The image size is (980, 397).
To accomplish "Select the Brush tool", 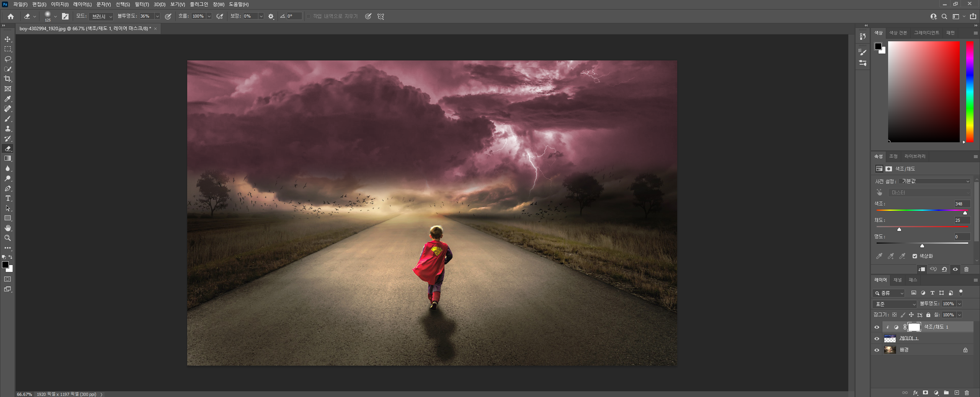I will pyautogui.click(x=8, y=119).
